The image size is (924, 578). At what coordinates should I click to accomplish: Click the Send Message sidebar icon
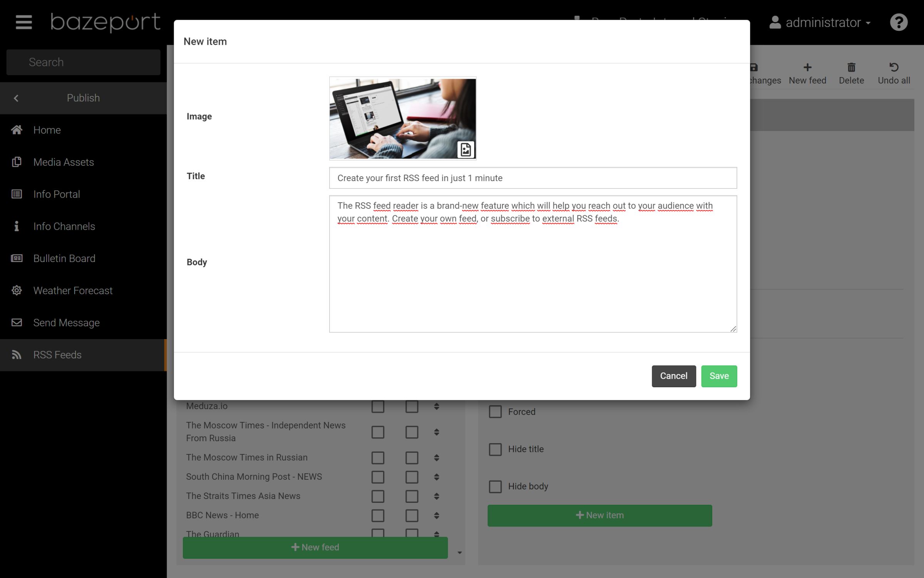tap(17, 322)
